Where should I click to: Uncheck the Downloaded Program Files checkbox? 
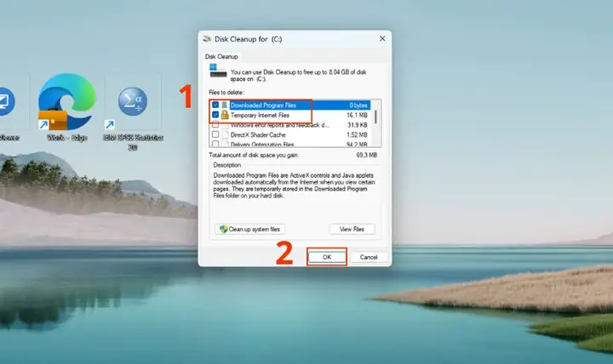[215, 105]
